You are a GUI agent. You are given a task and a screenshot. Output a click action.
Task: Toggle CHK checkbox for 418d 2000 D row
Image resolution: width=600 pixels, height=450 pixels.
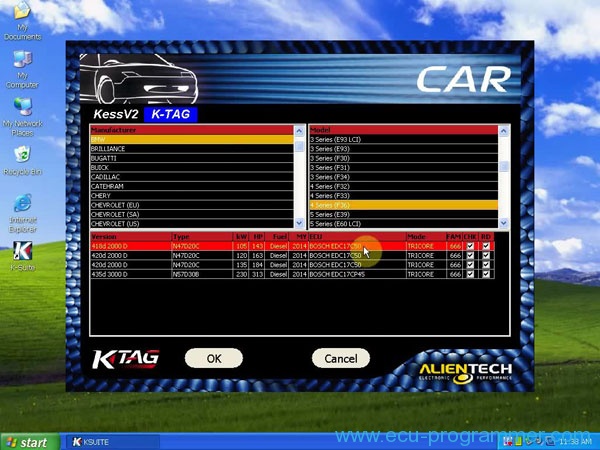click(x=471, y=246)
